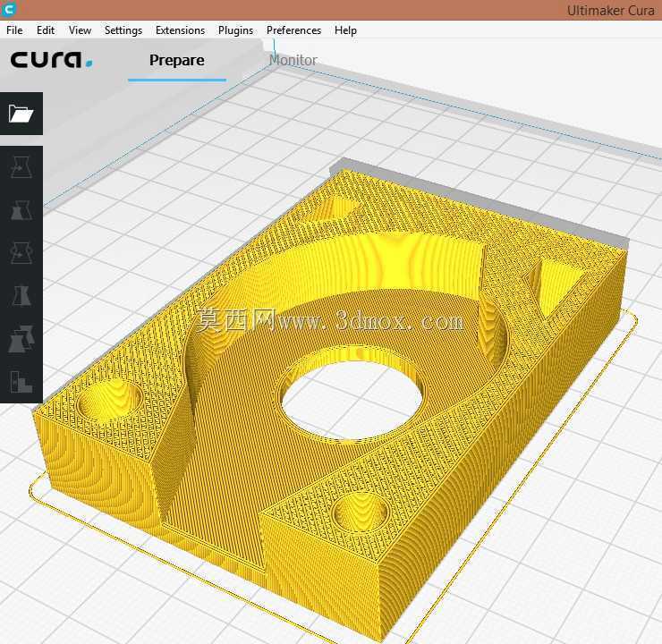The image size is (662, 644).
Task: Open file with the folder icon
Action: (x=21, y=114)
